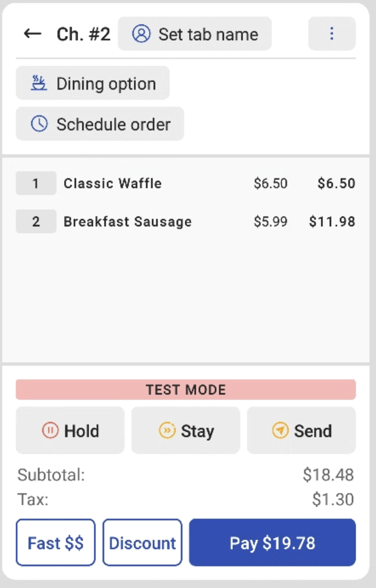Click the clock icon for Schedule order
The height and width of the screenshot is (588, 376).
coord(40,124)
